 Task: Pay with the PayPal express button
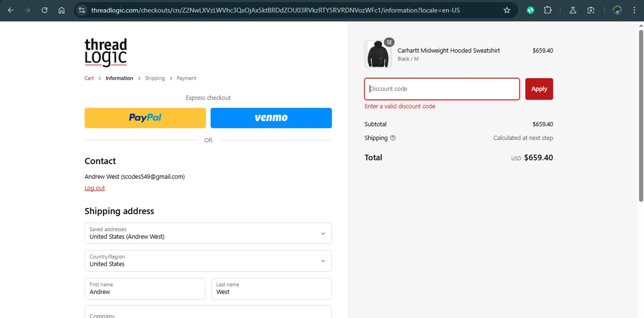145,118
